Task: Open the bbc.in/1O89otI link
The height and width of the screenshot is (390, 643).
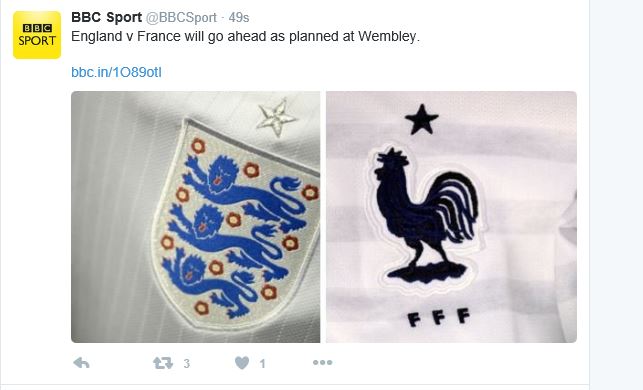Action: [116, 72]
